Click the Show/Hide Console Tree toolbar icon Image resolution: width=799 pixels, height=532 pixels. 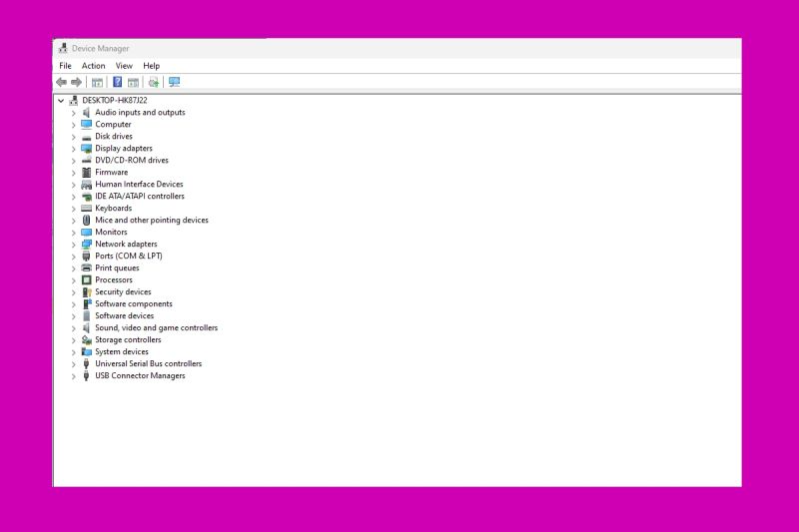97,82
